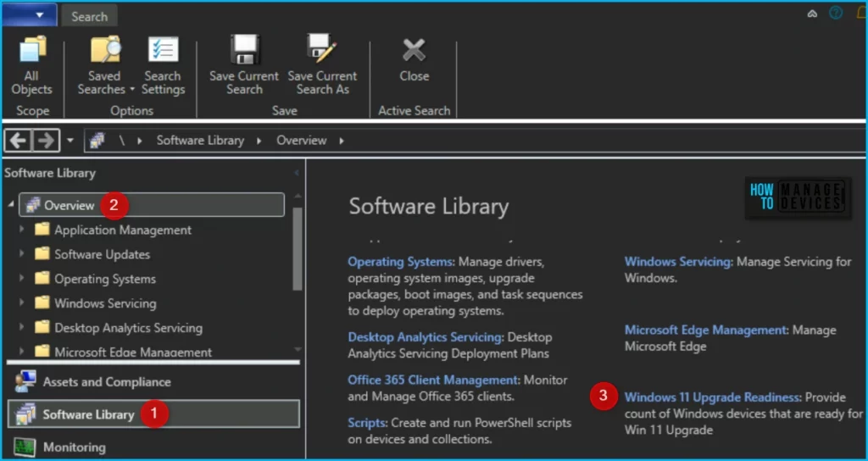Click the navigation tree scrollbar thumb

(x=298, y=249)
